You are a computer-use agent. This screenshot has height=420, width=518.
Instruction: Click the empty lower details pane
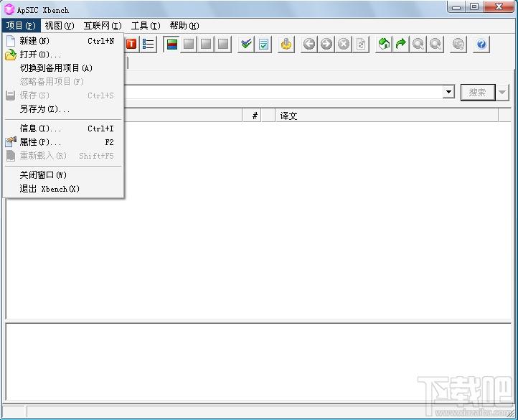258,362
